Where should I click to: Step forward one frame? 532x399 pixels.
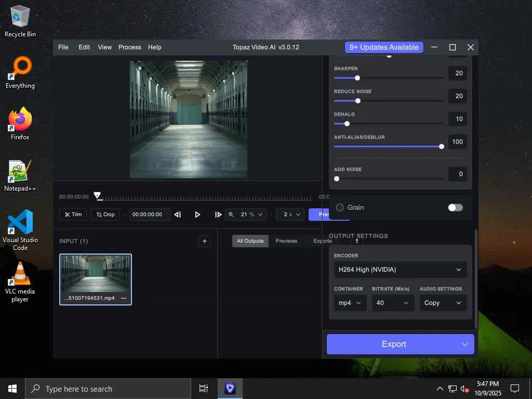(x=218, y=215)
